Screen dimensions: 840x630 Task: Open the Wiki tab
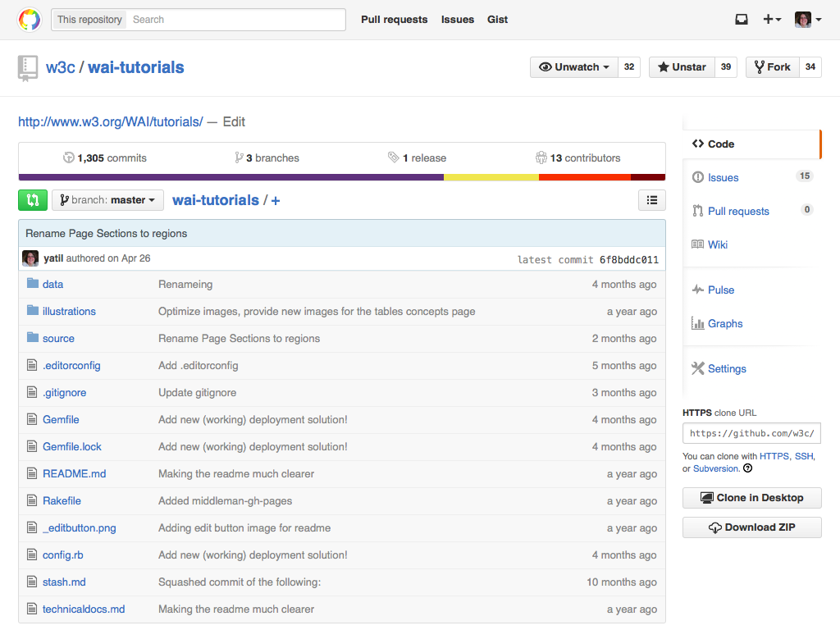point(710,244)
